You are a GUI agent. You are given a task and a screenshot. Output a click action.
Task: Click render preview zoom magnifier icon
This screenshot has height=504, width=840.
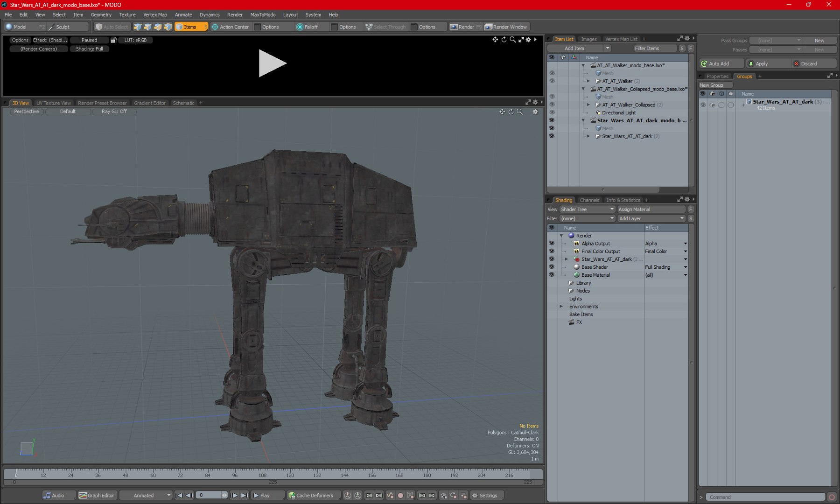512,40
